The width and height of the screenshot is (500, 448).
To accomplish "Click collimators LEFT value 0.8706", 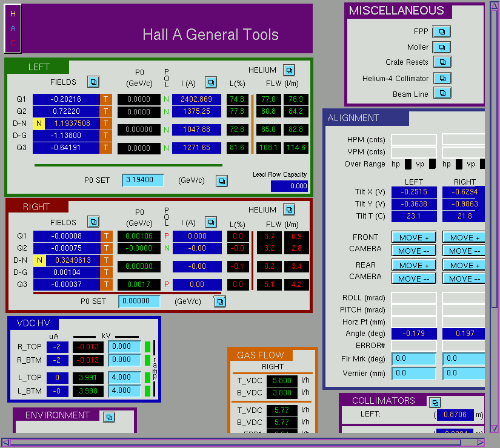I will click(455, 415).
